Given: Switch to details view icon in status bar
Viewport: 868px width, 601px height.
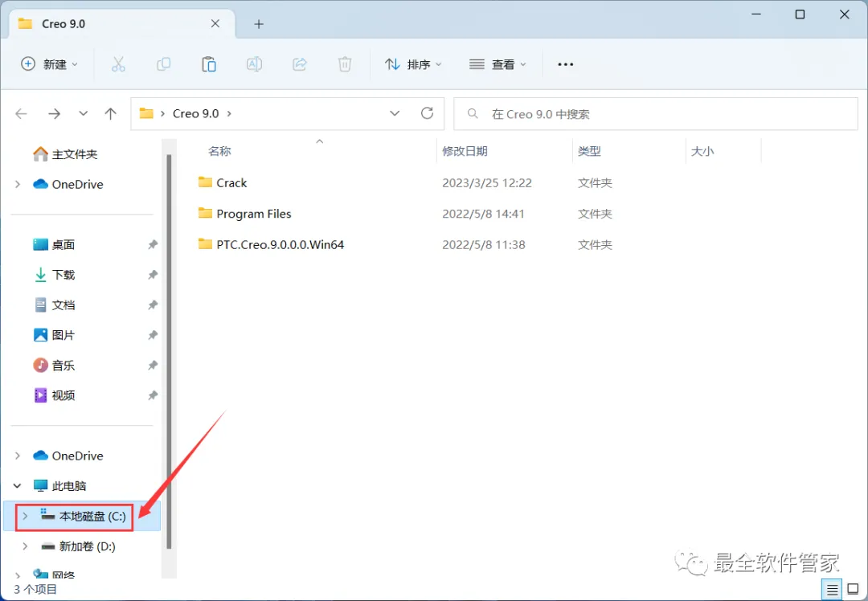Looking at the screenshot, I should pyautogui.click(x=832, y=590).
